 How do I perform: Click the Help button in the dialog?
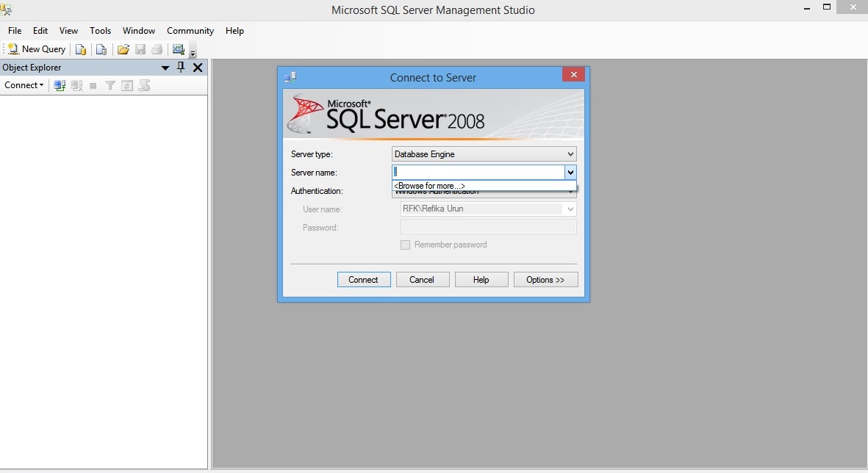(x=481, y=279)
